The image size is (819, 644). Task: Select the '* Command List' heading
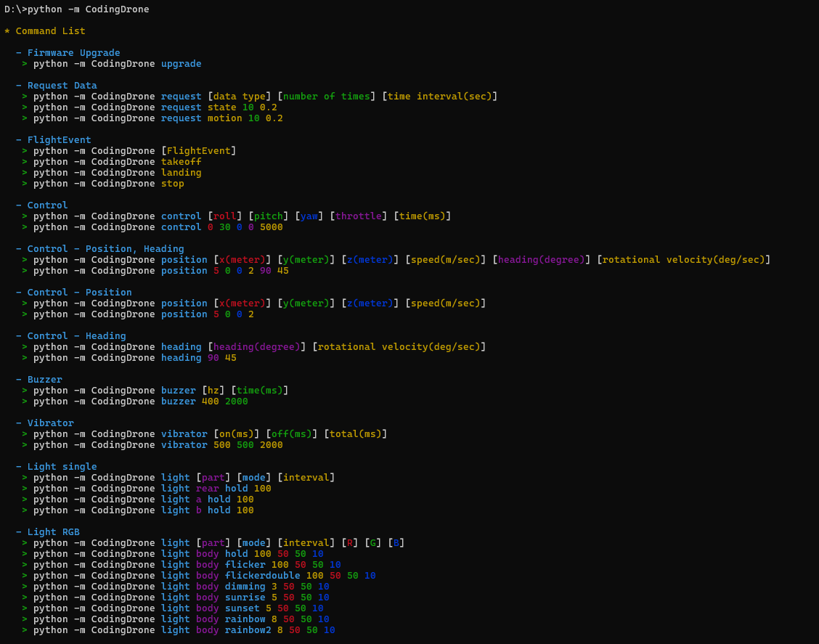click(x=45, y=31)
